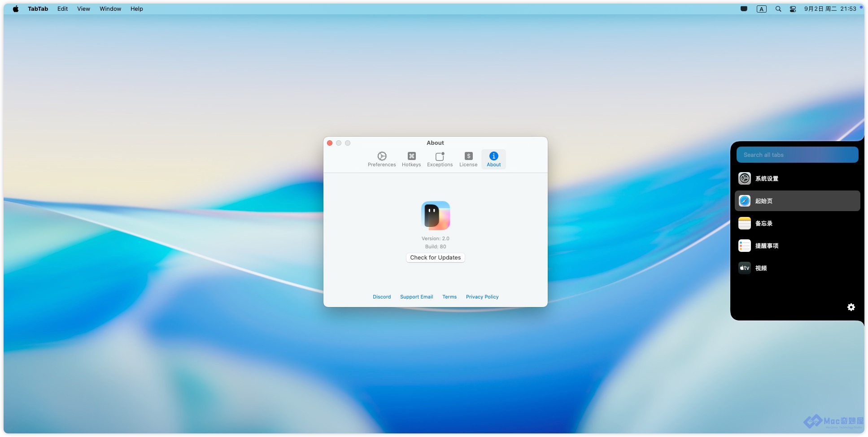The width and height of the screenshot is (868, 437).
Task: Open the Privacy Policy link
Action: pyautogui.click(x=482, y=297)
